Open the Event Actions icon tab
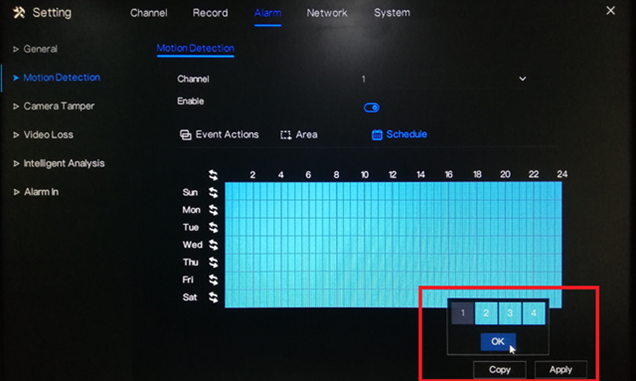Viewport: 636px width, 381px height. point(186,135)
